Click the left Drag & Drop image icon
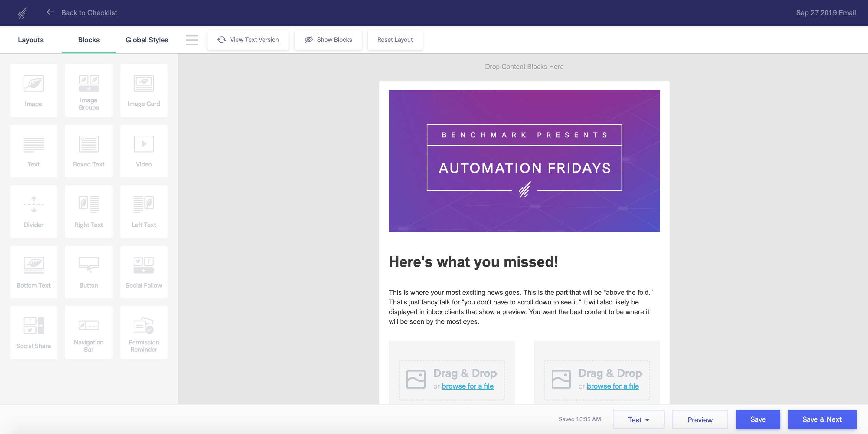 [x=416, y=379]
